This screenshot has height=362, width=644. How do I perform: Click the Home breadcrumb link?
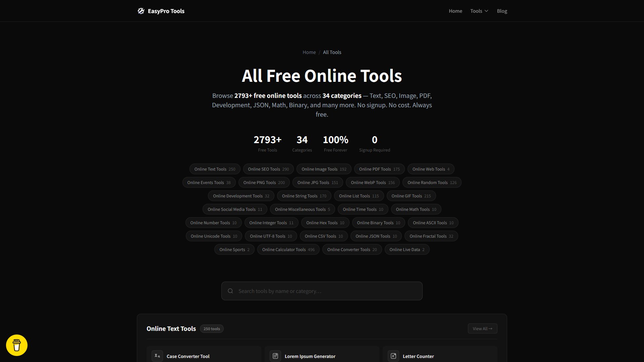click(x=309, y=52)
